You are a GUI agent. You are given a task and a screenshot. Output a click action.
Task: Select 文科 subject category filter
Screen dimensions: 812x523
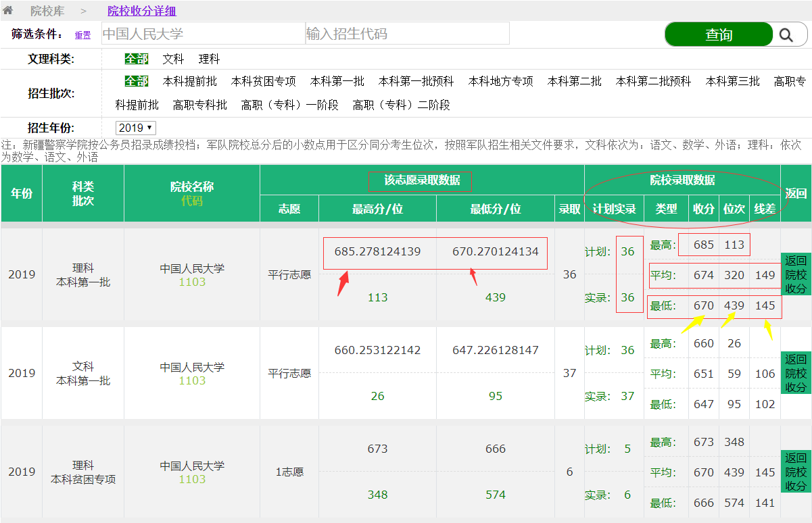point(173,59)
